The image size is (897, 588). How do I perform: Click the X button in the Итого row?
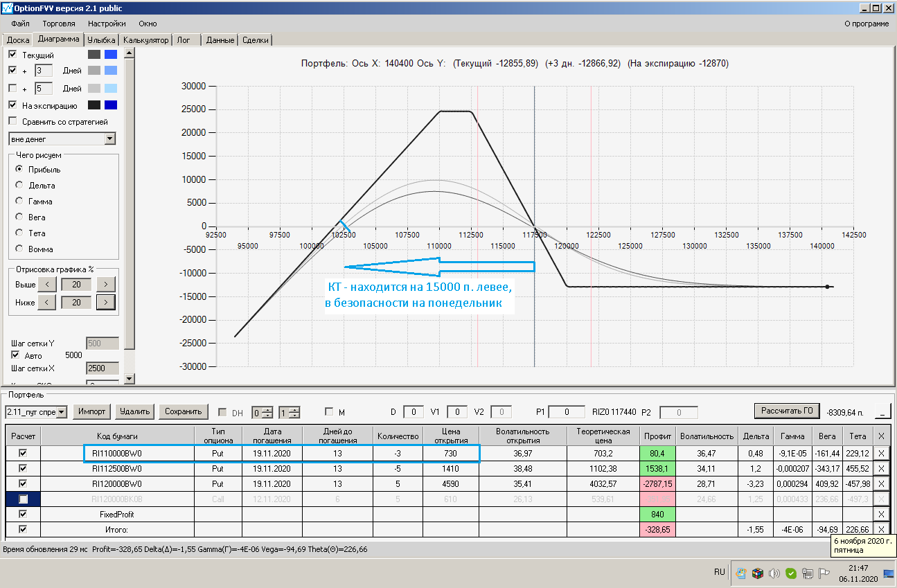tap(880, 529)
